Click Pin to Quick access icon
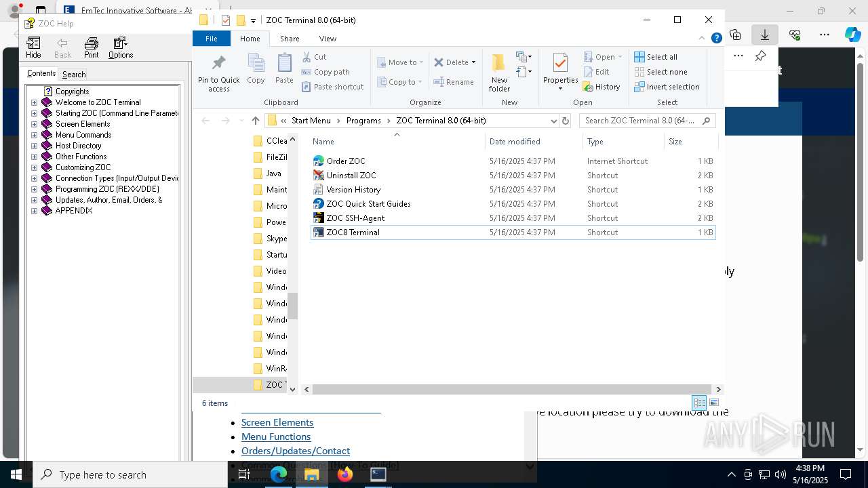The height and width of the screenshot is (488, 868). [x=218, y=73]
